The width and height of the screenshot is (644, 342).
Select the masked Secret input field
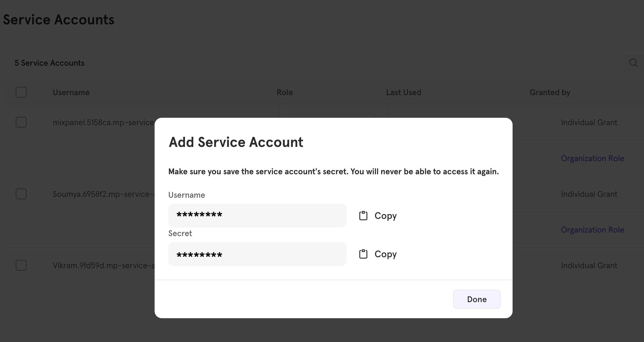click(257, 254)
